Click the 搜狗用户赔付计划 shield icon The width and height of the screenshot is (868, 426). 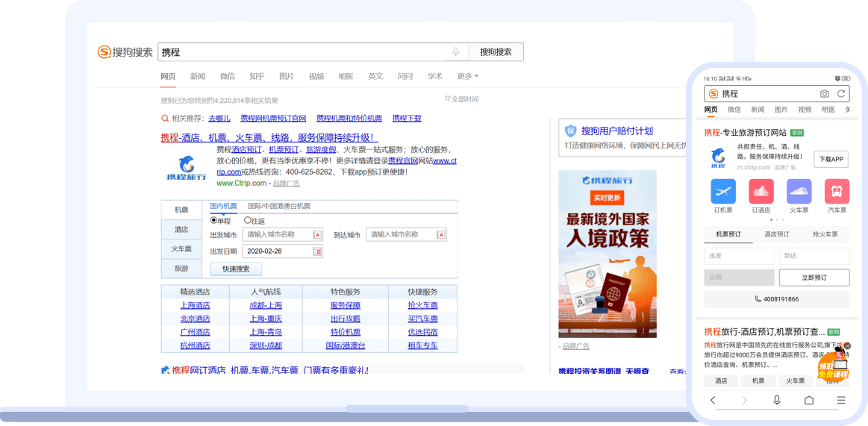[571, 131]
